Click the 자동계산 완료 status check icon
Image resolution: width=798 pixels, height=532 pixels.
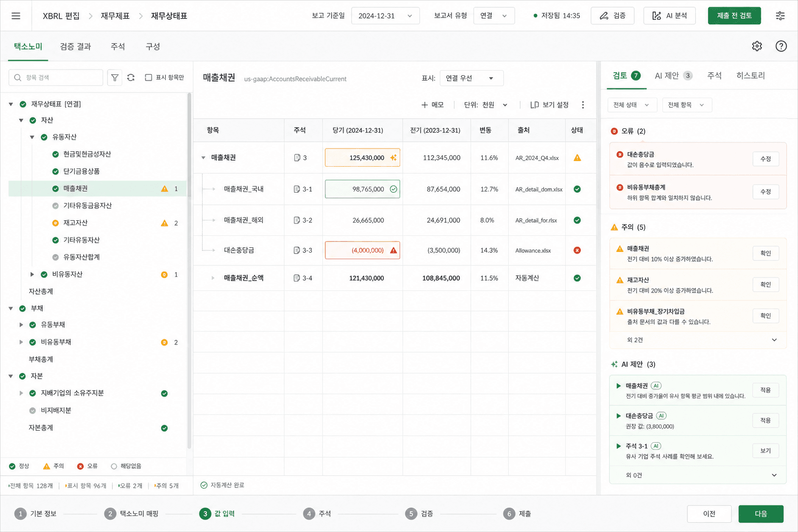click(204, 485)
